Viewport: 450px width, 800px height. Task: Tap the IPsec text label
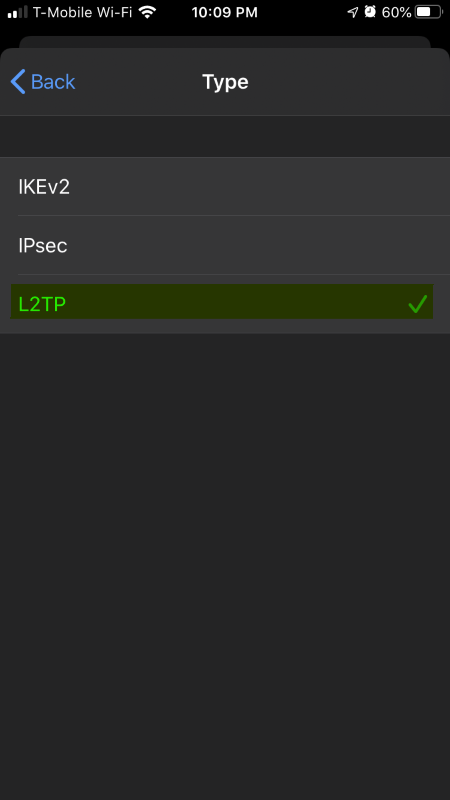[x=43, y=246]
